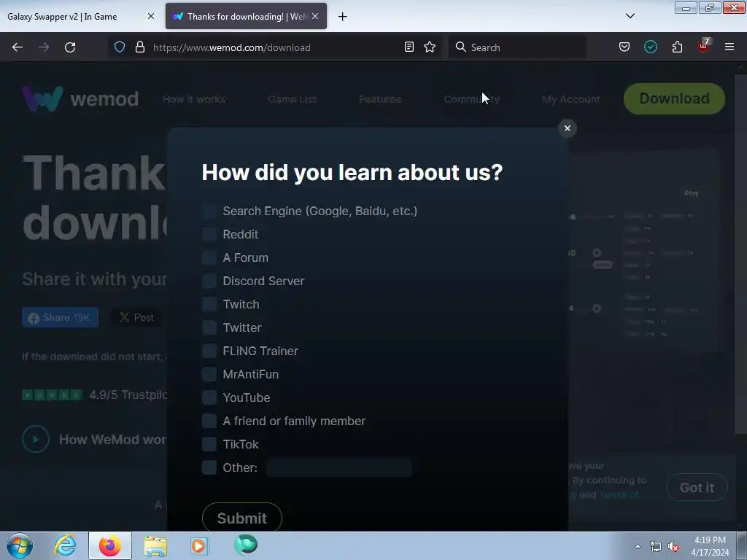Open the Extensions puzzle icon
747x560 pixels.
[677, 47]
